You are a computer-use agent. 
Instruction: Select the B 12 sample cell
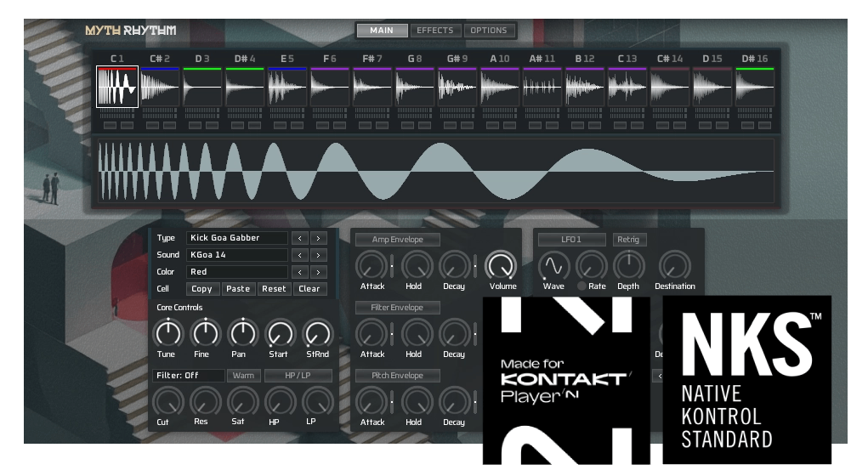[585, 87]
